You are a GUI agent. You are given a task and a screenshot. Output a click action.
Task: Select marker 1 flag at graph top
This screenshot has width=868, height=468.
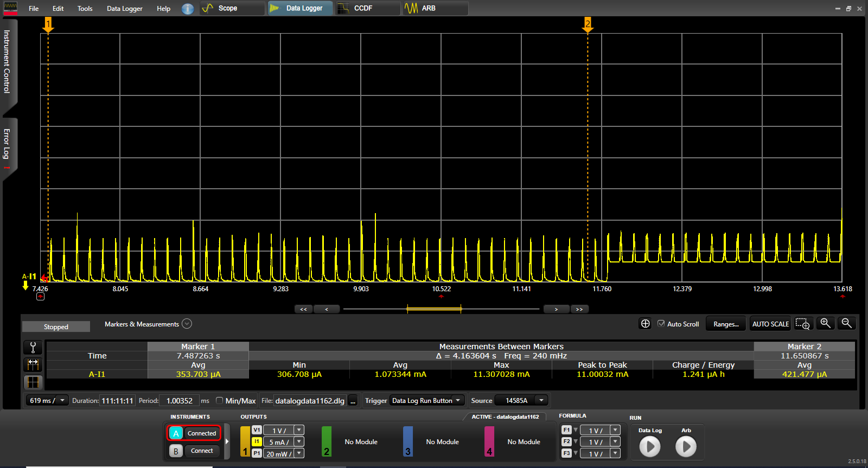coord(48,24)
